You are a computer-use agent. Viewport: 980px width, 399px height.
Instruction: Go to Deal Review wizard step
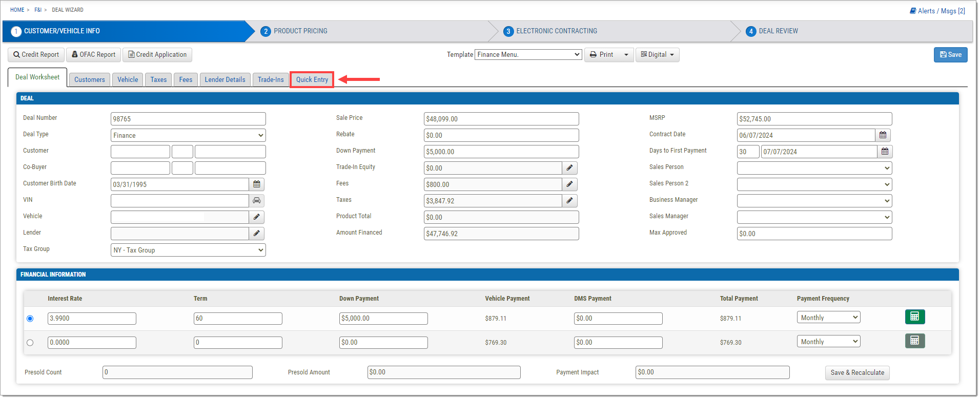coord(772,31)
